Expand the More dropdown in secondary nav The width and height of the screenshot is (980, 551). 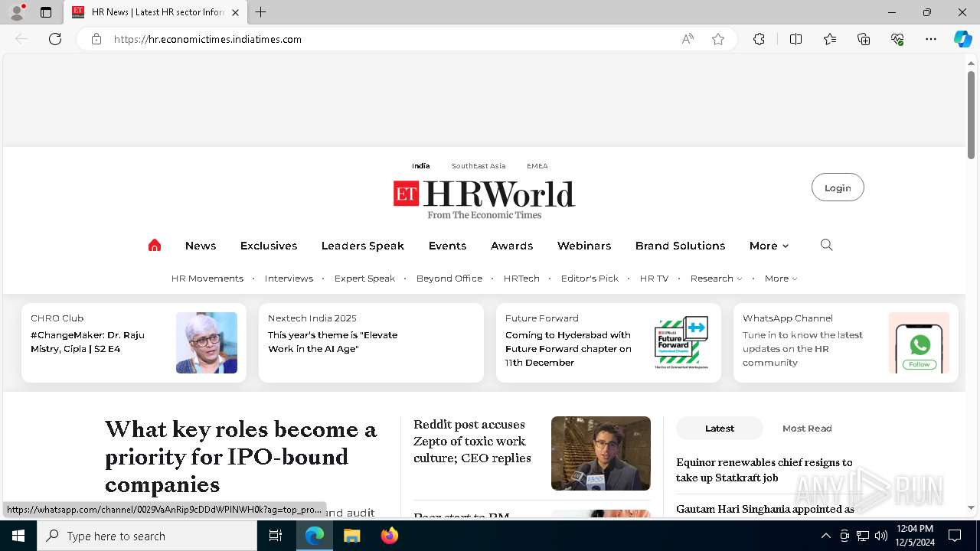click(x=781, y=279)
